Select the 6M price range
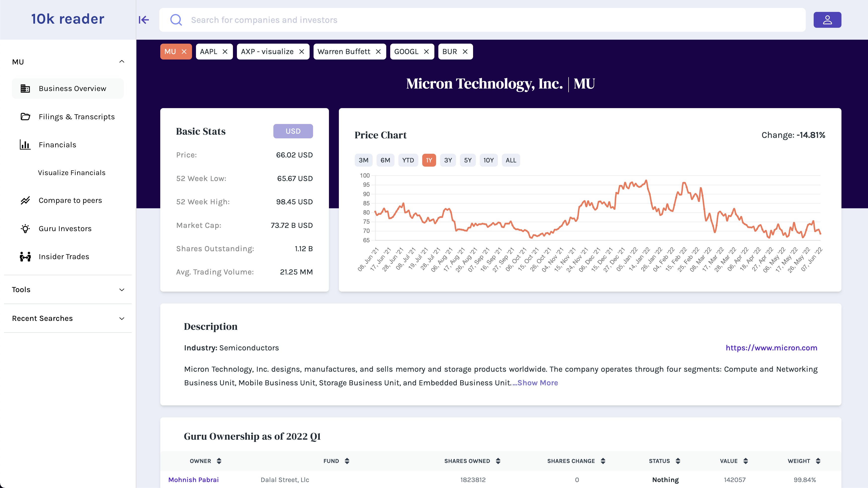Viewport: 868px width, 488px height. (385, 160)
